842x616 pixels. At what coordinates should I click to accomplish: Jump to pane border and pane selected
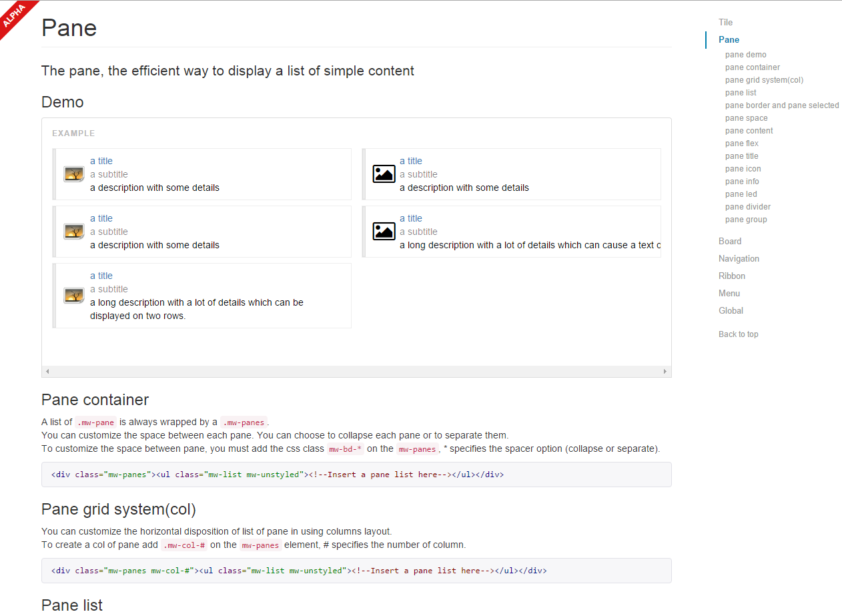[782, 105]
